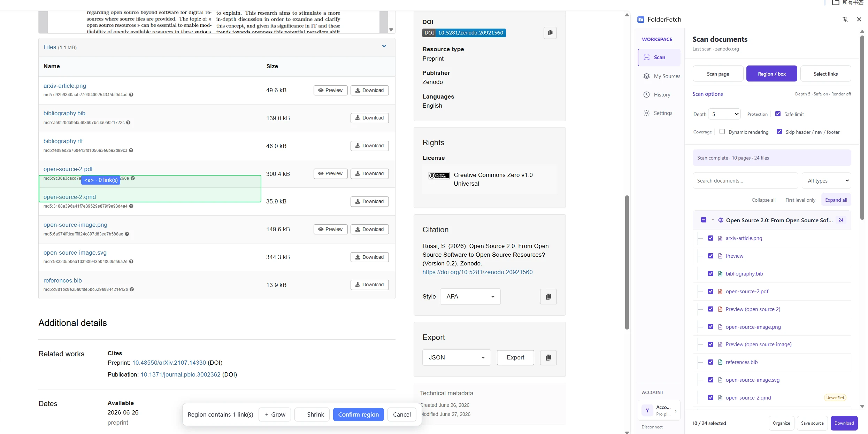
Task: Enable Dynamic rendering
Action: pos(722,132)
